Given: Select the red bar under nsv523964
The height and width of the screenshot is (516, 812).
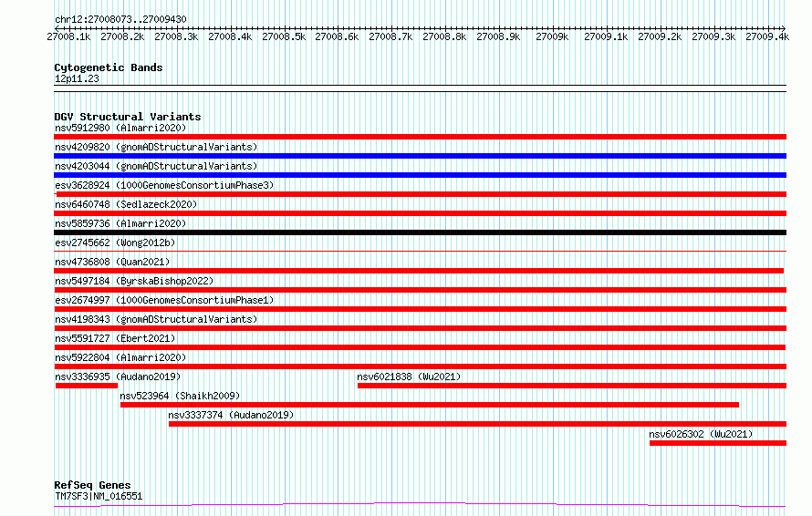Looking at the screenshot, I should click(430, 405).
